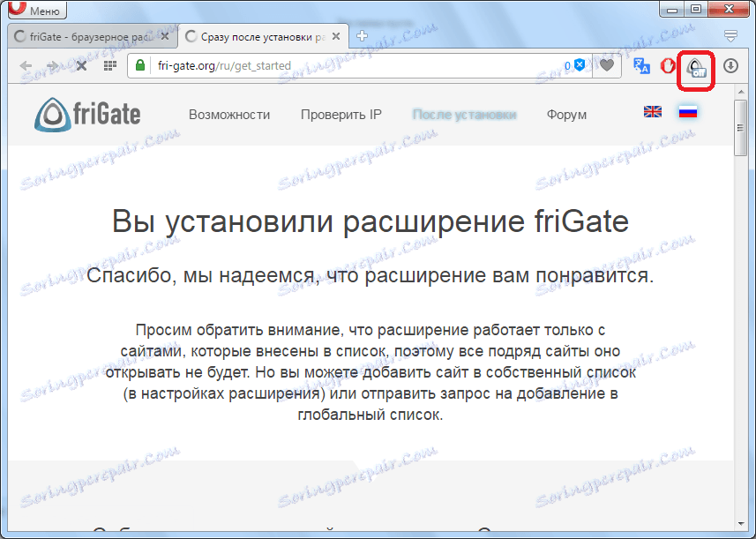The height and width of the screenshot is (539, 756).
Task: Switch site language to English flag
Action: 653,112
